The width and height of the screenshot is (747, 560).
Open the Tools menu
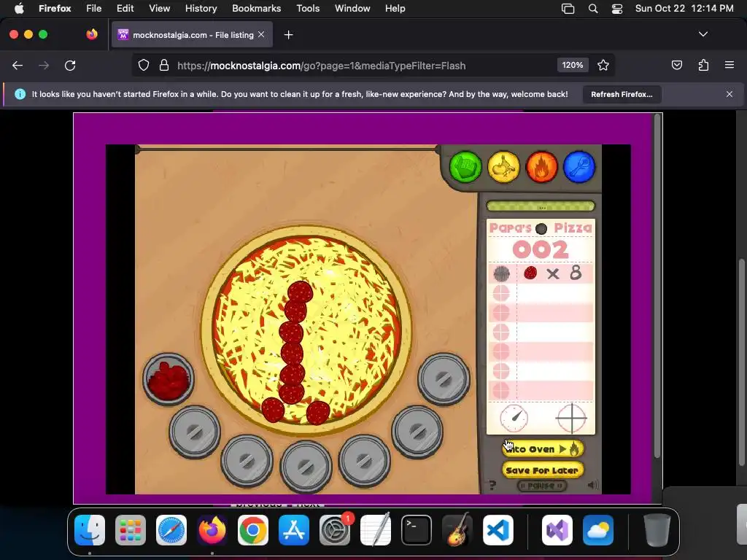coord(308,9)
